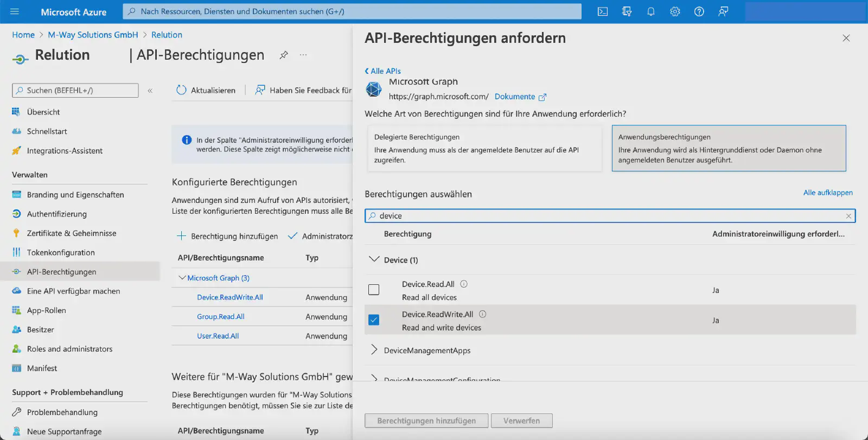Show info for Device.Read.All permission
The height and width of the screenshot is (440, 868).
(x=464, y=284)
